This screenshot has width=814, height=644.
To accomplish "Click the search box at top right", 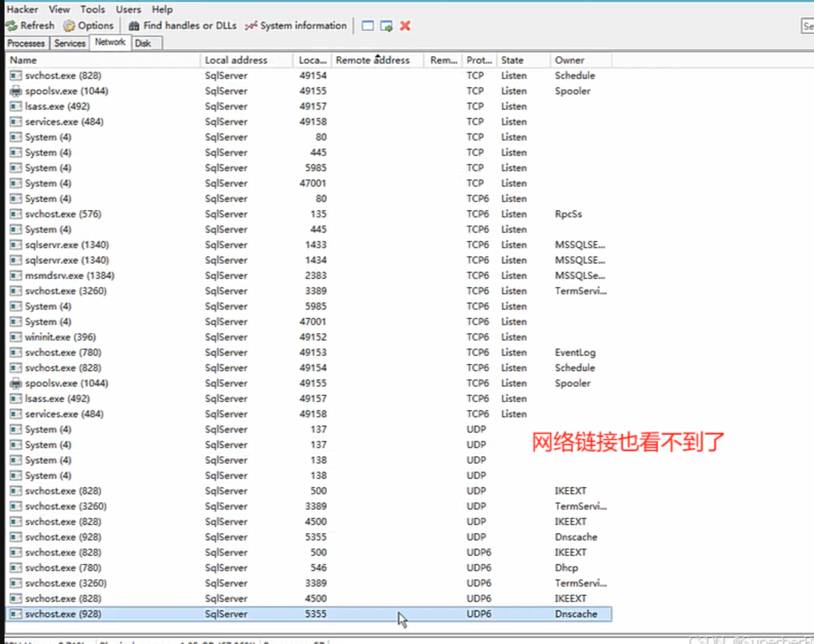I will pos(807,26).
